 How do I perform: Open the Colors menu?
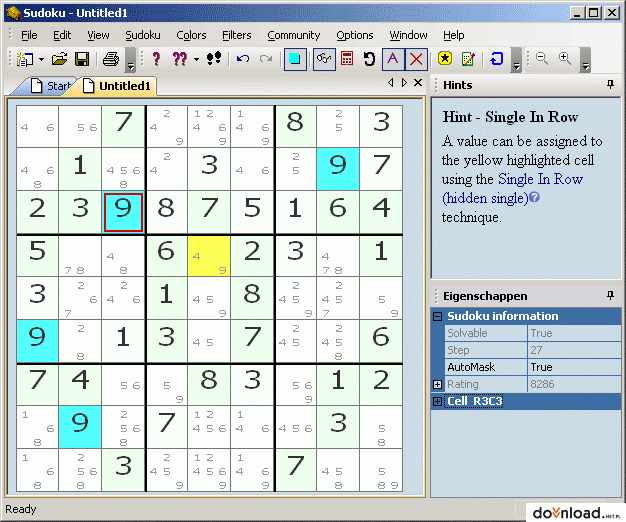point(191,35)
